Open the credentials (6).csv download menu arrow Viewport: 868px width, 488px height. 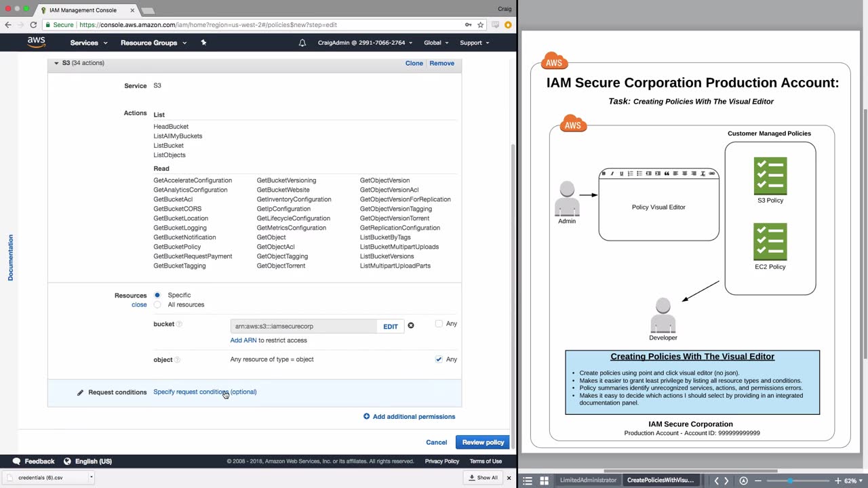[91, 477]
